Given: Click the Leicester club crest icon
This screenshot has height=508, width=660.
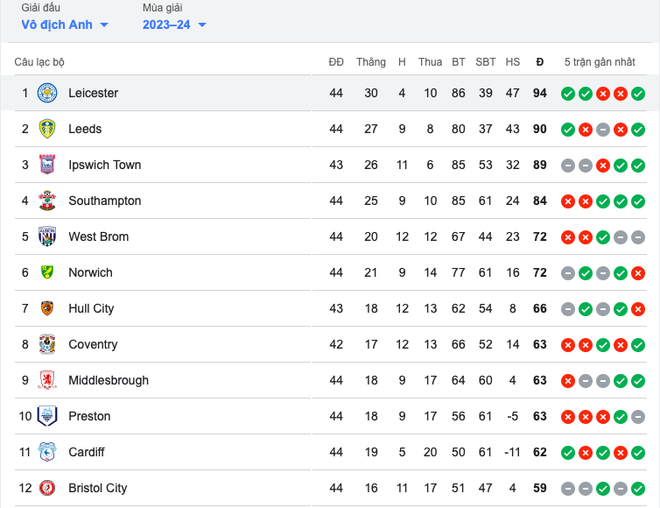Looking at the screenshot, I should [x=47, y=93].
